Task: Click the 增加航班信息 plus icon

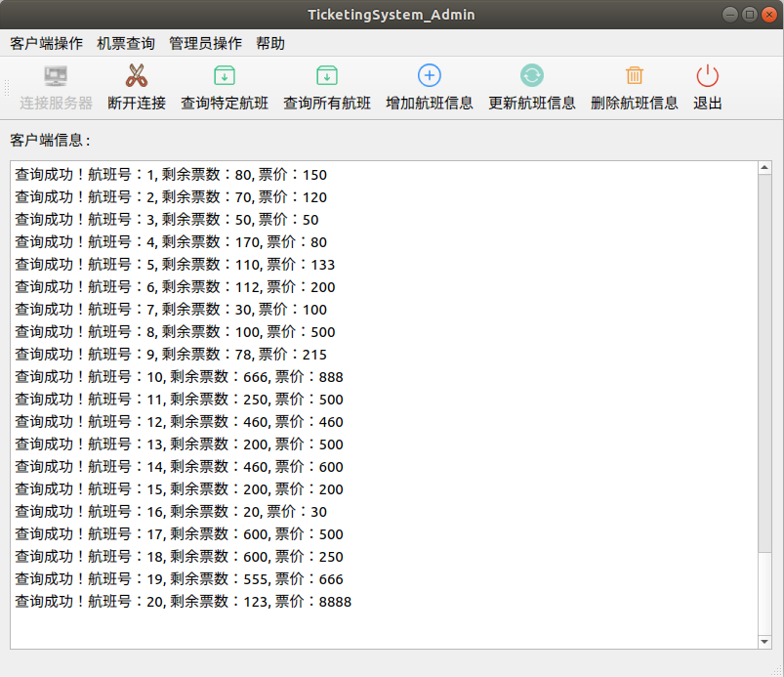Action: (430, 75)
